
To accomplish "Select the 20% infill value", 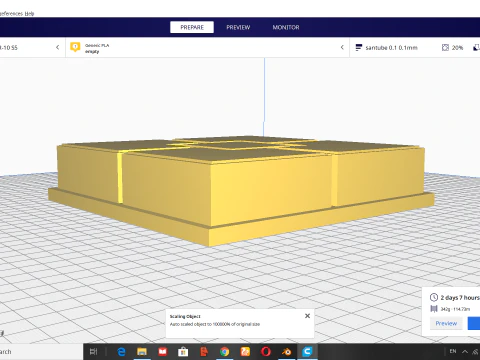I will coord(457,48).
